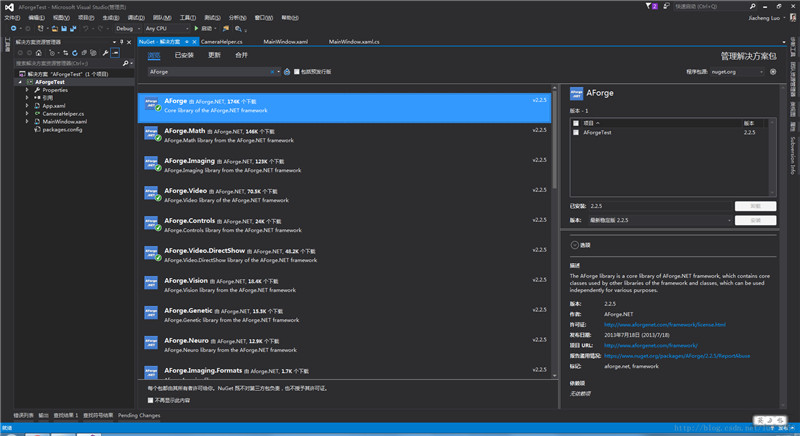Screen dimensions: 800x436
Task: Click the Find in Files toolbar icon
Action: click(x=226, y=29)
